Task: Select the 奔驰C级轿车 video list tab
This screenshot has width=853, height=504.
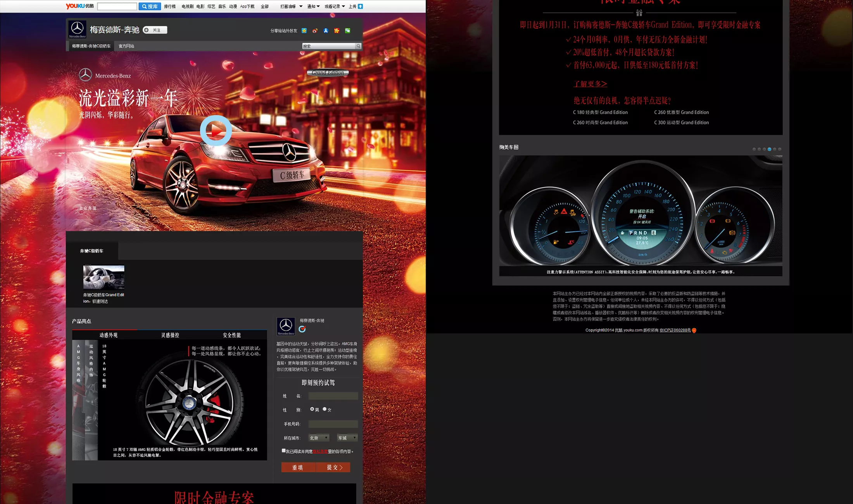Action: pos(92,251)
